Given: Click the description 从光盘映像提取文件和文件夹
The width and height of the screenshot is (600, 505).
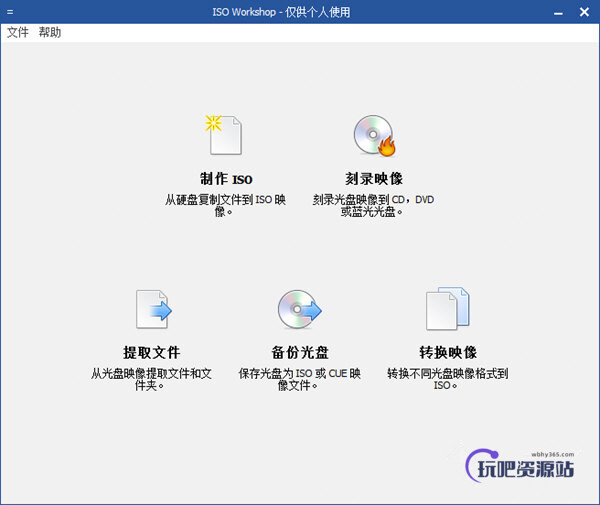Looking at the screenshot, I should point(151,379).
